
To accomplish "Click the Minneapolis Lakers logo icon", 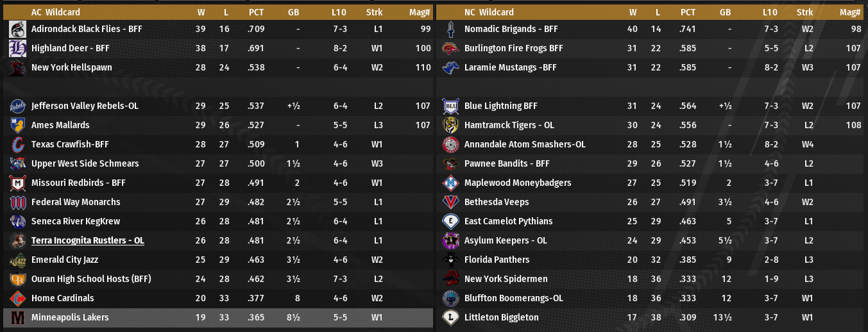I will (x=17, y=317).
